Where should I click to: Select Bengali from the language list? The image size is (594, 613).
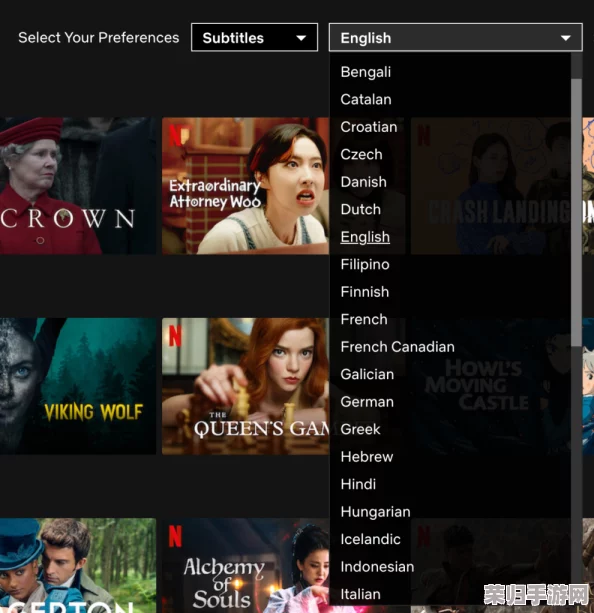pyautogui.click(x=366, y=72)
